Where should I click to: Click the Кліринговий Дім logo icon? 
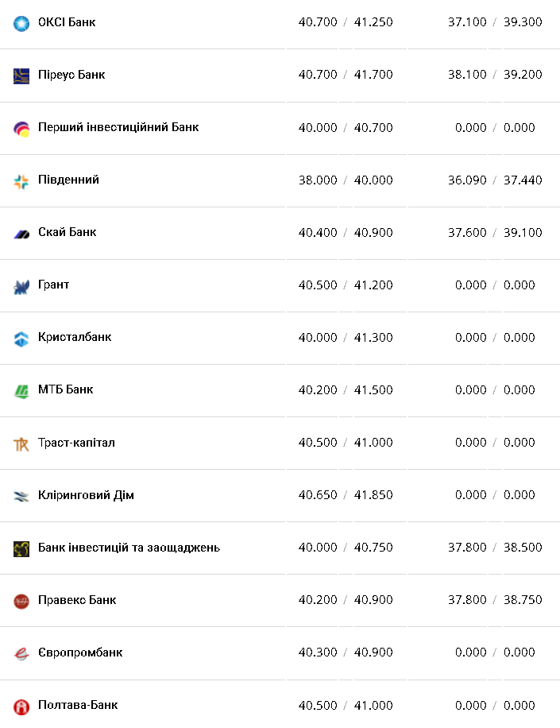(x=21, y=496)
